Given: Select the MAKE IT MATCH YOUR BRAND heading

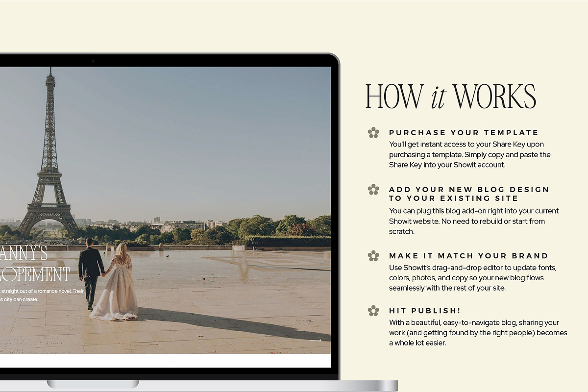Looking at the screenshot, I should (468, 256).
